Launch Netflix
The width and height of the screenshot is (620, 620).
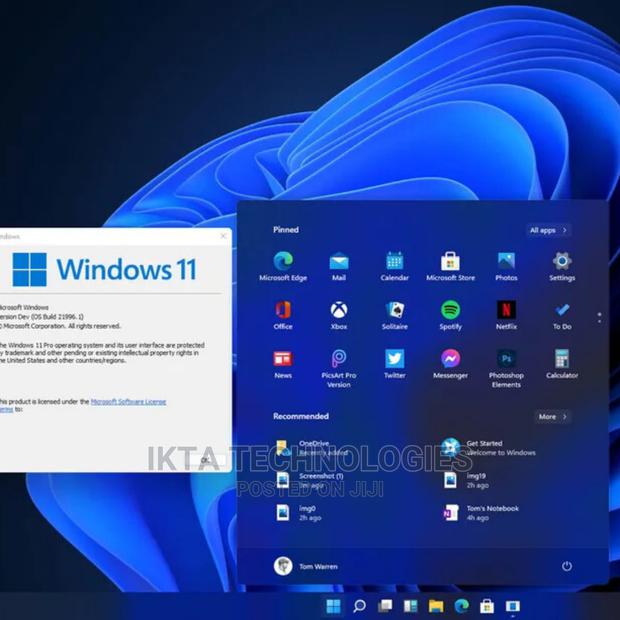506,315
